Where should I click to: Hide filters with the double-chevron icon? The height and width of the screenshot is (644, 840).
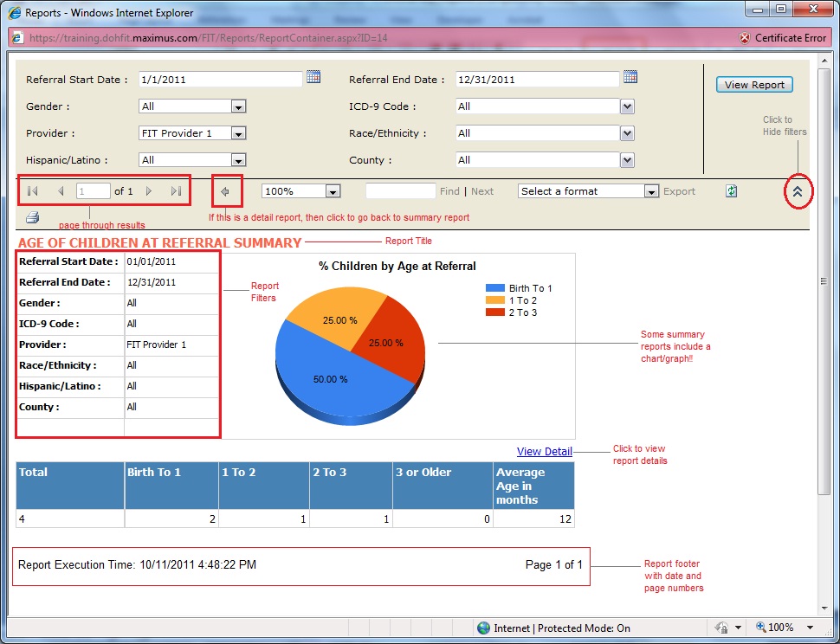[798, 191]
